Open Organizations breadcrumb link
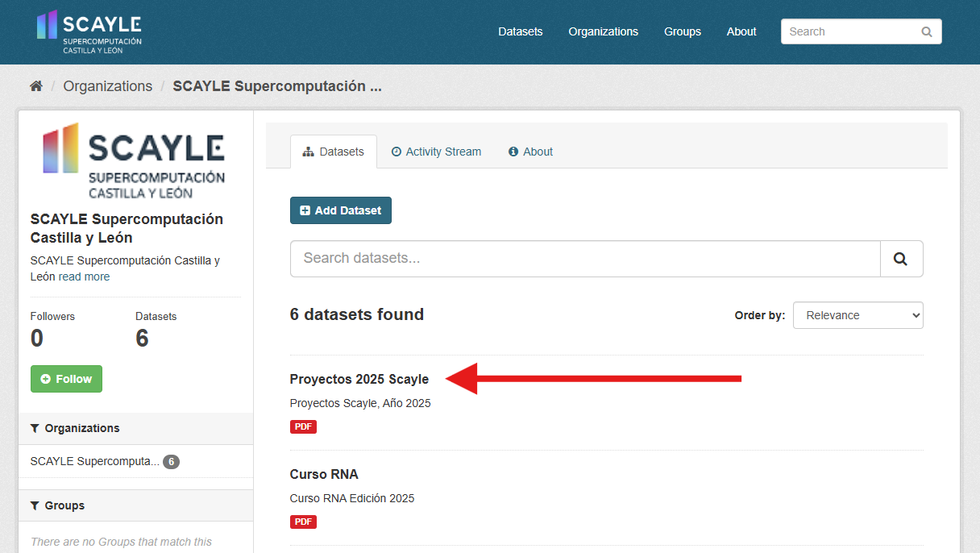Screen dimensions: 980x553 coord(108,86)
